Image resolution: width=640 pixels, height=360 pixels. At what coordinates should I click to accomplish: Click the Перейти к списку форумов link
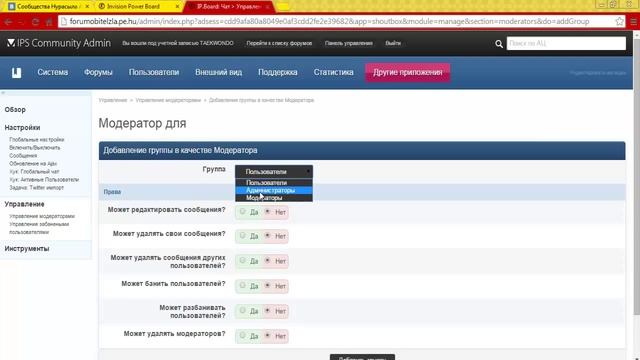[279, 43]
